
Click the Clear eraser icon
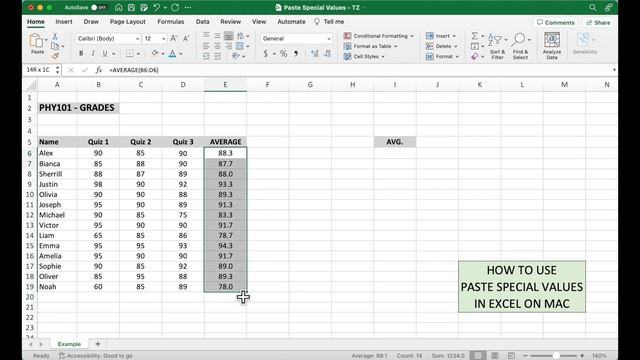tap(475, 57)
